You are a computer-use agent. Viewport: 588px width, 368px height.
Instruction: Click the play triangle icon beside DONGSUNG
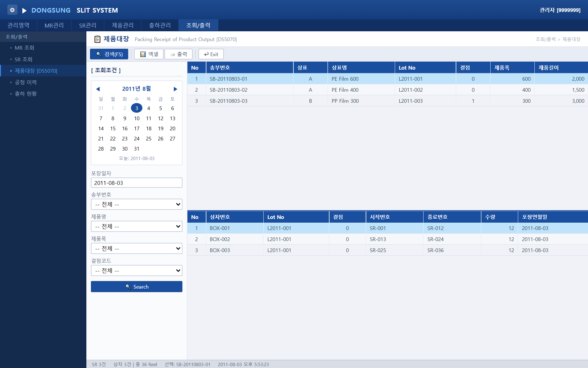tap(24, 11)
